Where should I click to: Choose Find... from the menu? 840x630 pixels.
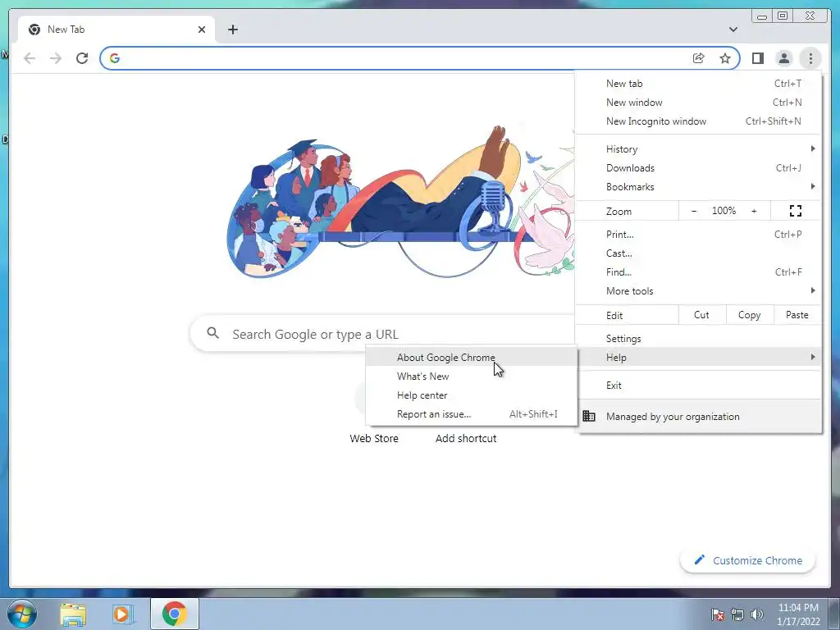point(699,272)
